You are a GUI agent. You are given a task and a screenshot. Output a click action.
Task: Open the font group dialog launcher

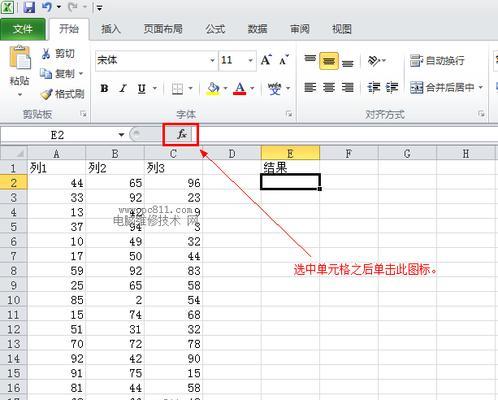[x=289, y=114]
